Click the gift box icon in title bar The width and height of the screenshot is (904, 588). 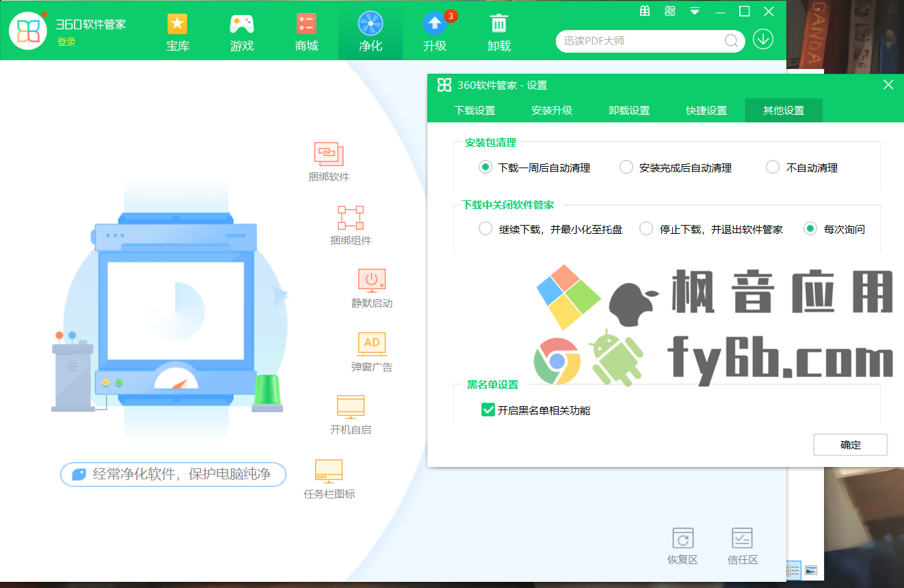point(645,11)
